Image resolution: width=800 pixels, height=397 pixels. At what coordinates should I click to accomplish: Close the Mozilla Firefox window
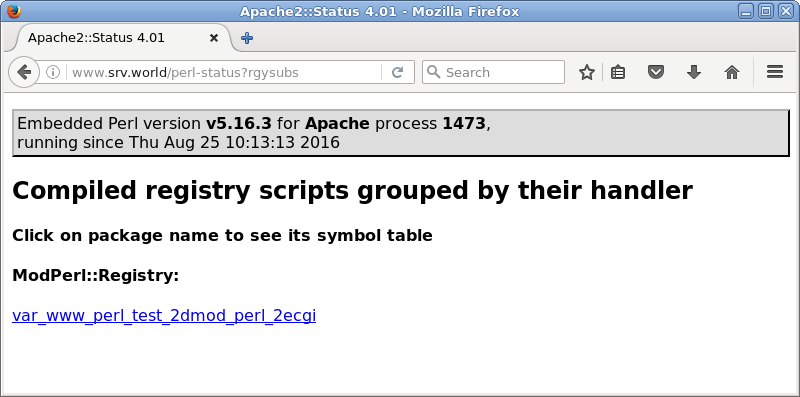(x=785, y=11)
